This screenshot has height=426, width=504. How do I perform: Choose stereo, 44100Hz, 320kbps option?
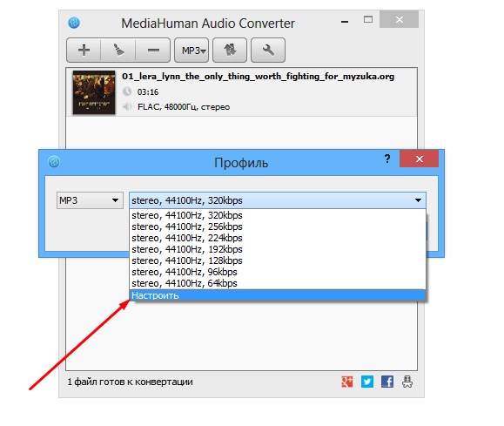pyautogui.click(x=278, y=215)
